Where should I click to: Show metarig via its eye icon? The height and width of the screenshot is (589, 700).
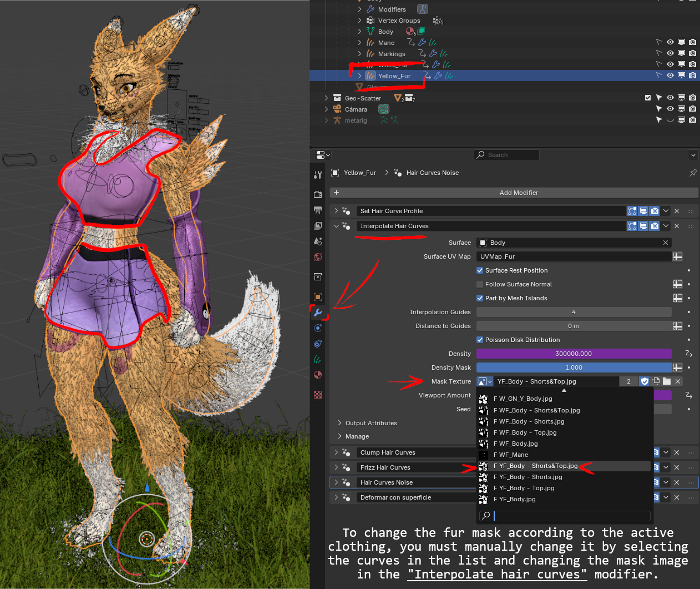pos(670,120)
